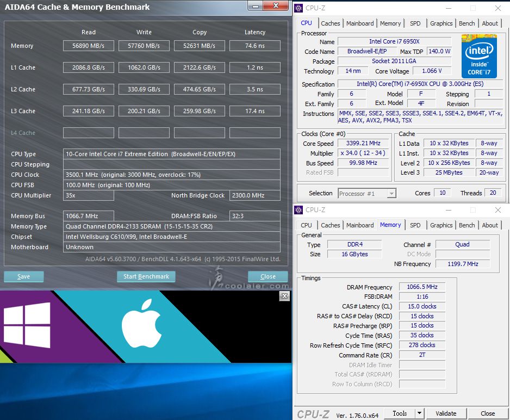Open Mainboard tab in top CPU-Z window

360,23
